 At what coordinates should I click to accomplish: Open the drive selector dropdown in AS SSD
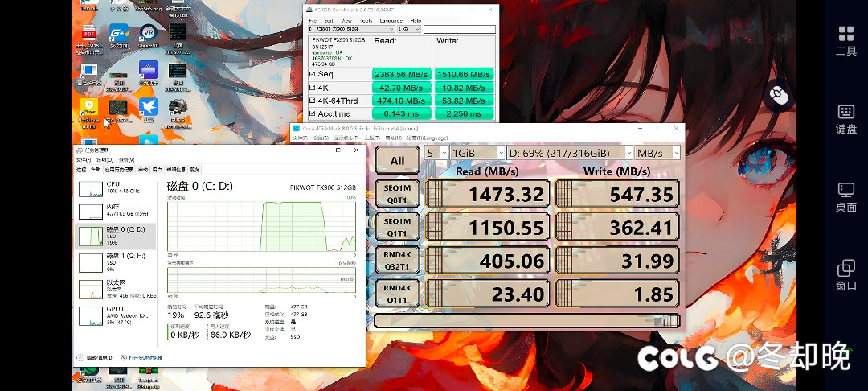[x=351, y=29]
